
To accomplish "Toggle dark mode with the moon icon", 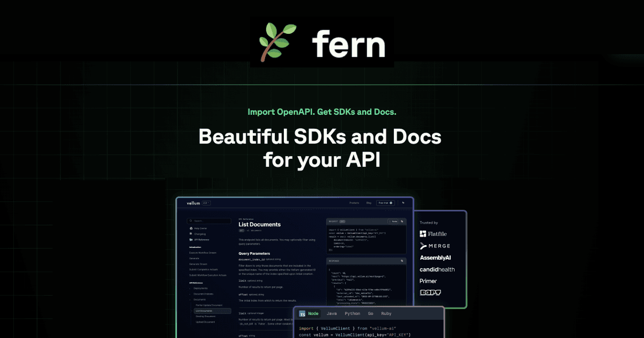I will 403,202.
